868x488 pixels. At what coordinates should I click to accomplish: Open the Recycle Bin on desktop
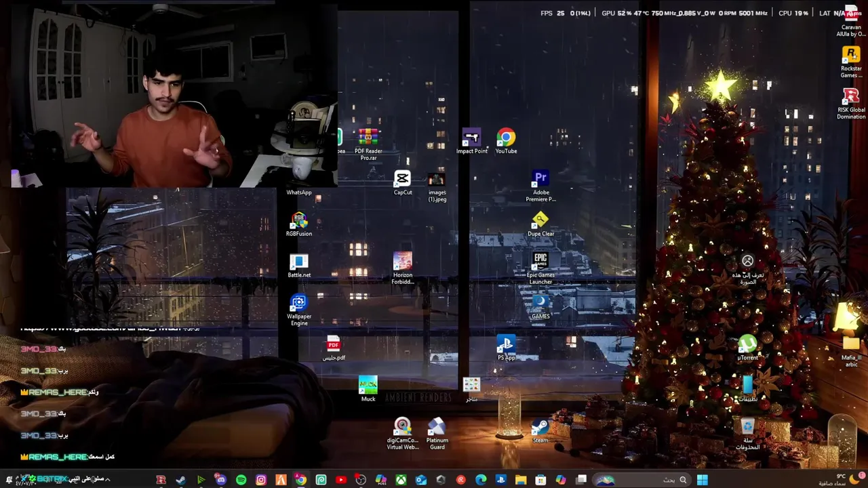coord(747,434)
